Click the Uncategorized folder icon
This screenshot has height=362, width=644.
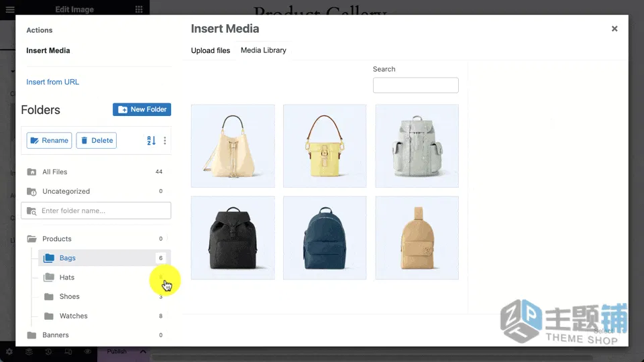(32, 192)
